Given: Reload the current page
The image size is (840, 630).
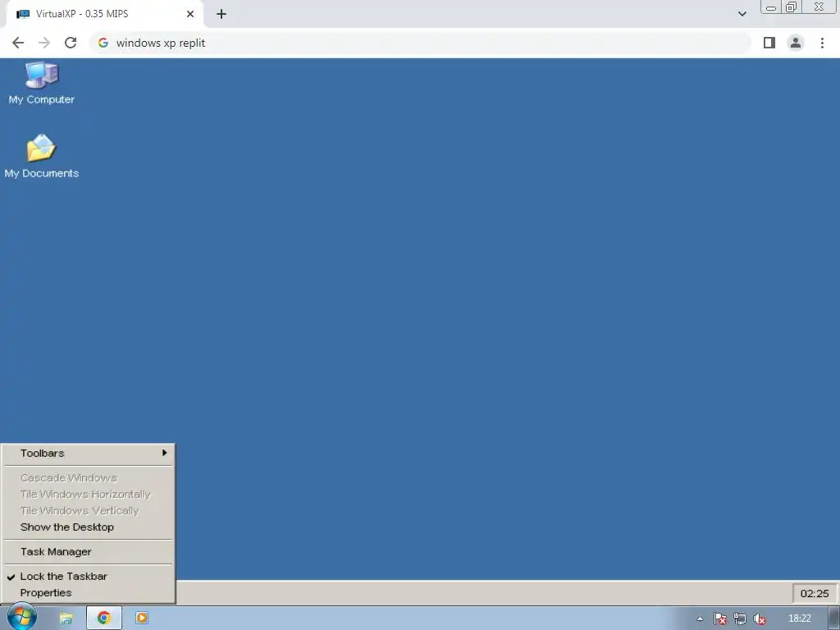Looking at the screenshot, I should pyautogui.click(x=71, y=43).
